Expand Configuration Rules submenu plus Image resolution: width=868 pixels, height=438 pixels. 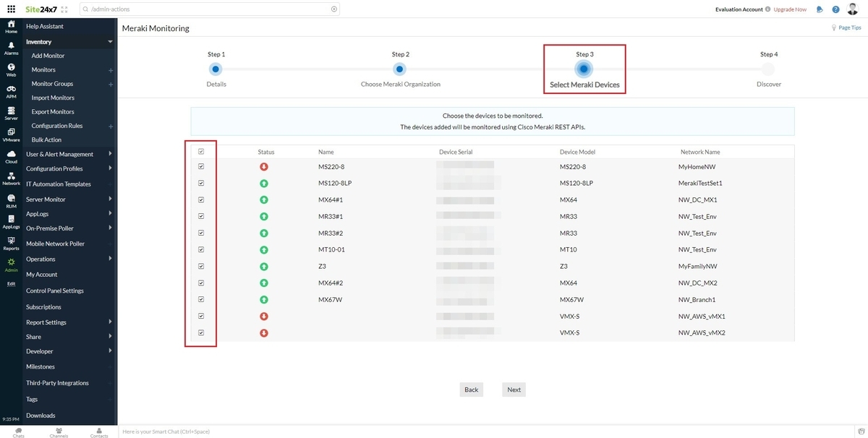pyautogui.click(x=111, y=126)
